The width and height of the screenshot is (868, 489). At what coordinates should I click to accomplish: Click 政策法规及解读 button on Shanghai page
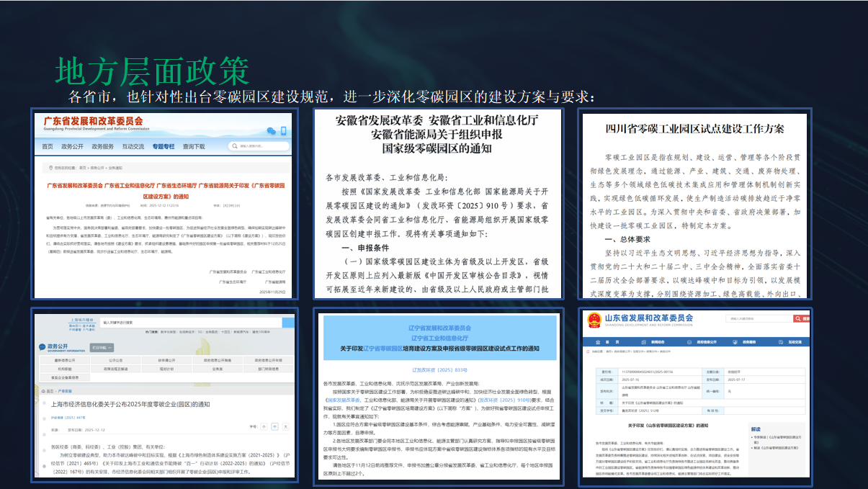click(x=116, y=369)
